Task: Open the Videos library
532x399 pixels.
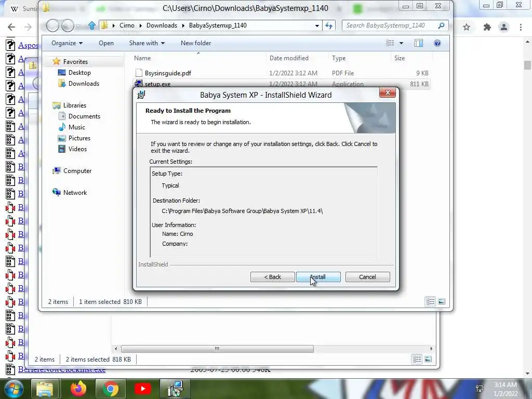Action: [77, 149]
